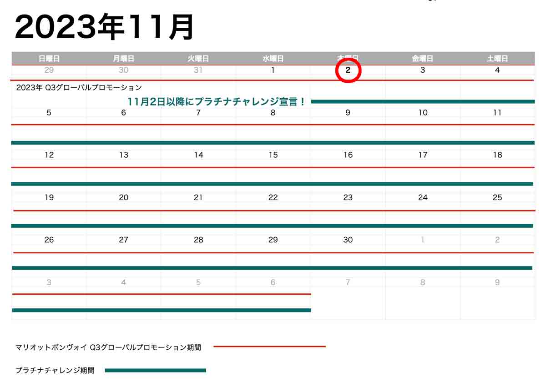Screen dimensions: 546x392
Task: Click the 2023年11月 calendar title
Action: click(x=105, y=27)
